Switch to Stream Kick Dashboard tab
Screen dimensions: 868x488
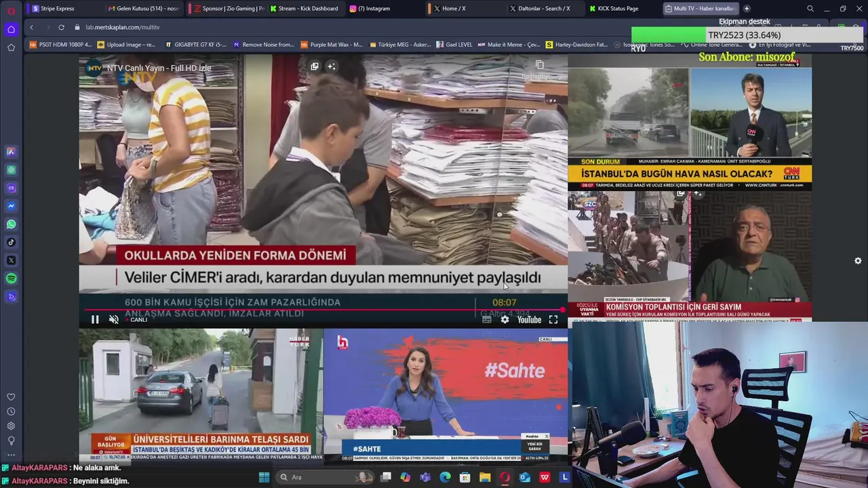point(304,9)
